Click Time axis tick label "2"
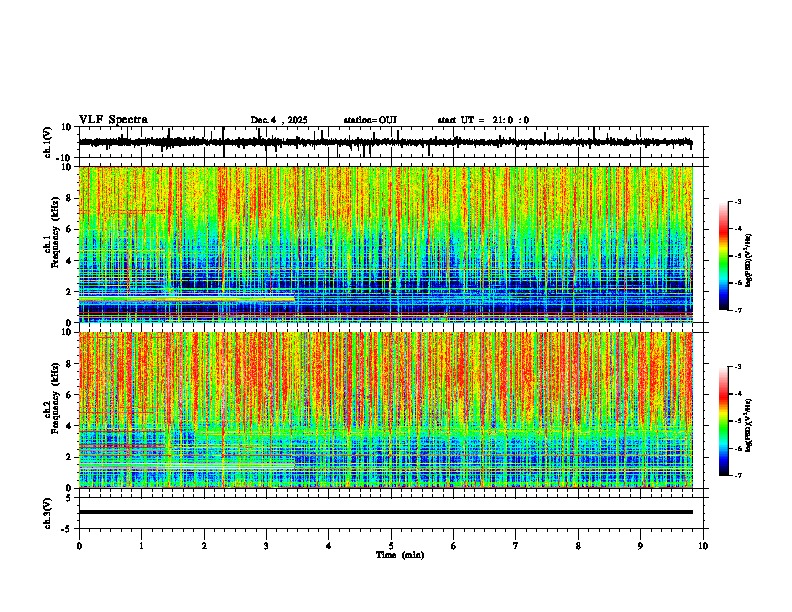This screenshot has width=792, height=612. (204, 546)
